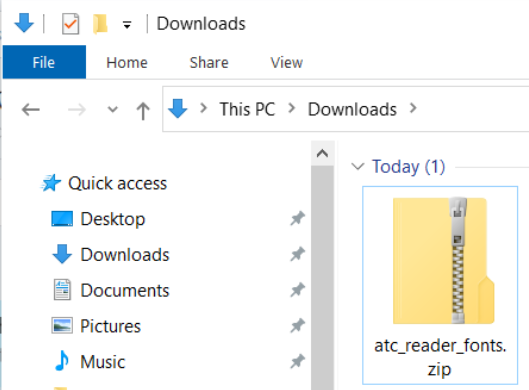Click the address bar Downloads arrow icon

(x=177, y=109)
